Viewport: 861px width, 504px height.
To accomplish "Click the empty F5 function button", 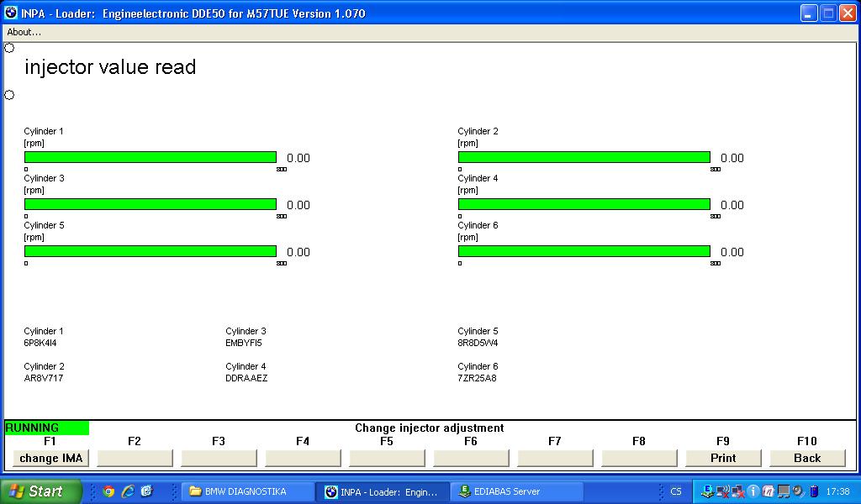I will coord(387,458).
